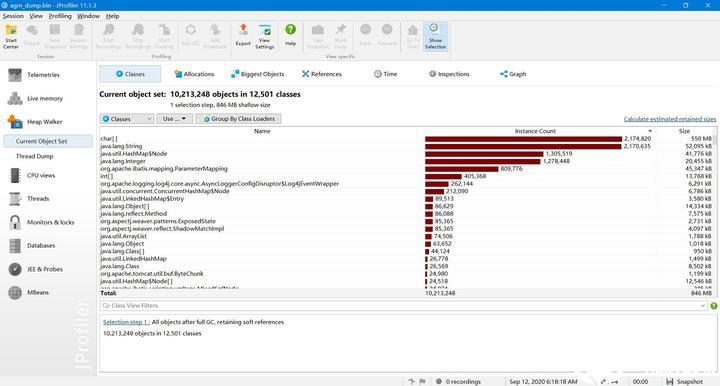The width and height of the screenshot is (720, 386).
Task: Sort by the Name column header
Action: tap(262, 131)
